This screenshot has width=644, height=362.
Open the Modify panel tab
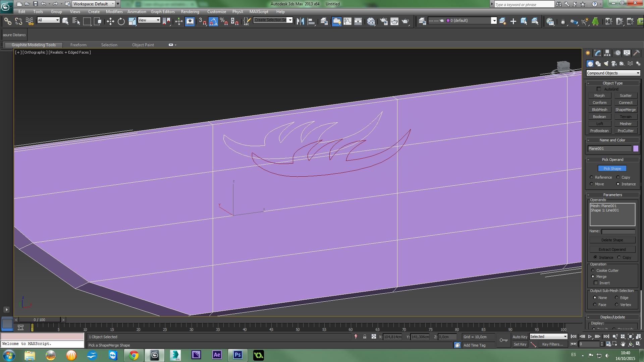pyautogui.click(x=597, y=53)
